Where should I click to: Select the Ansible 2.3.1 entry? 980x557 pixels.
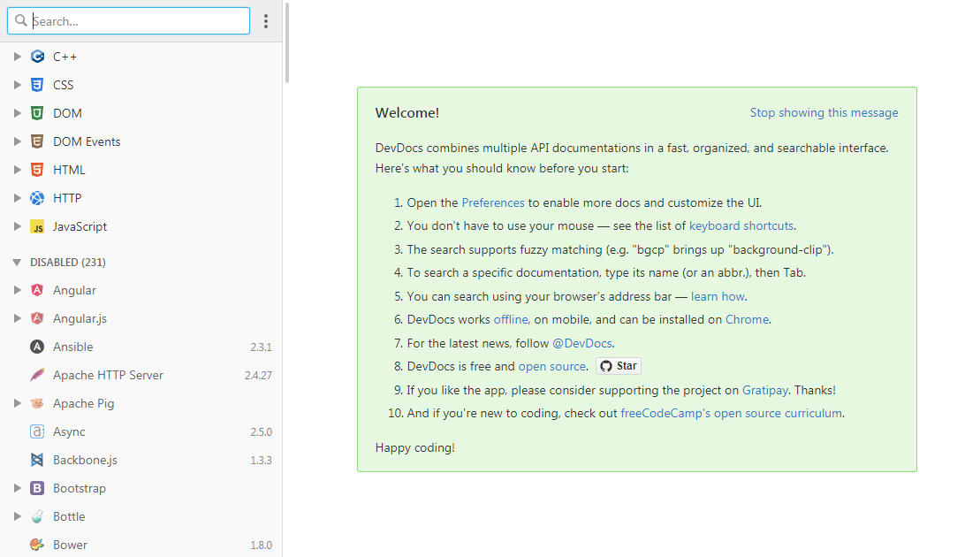click(141, 347)
